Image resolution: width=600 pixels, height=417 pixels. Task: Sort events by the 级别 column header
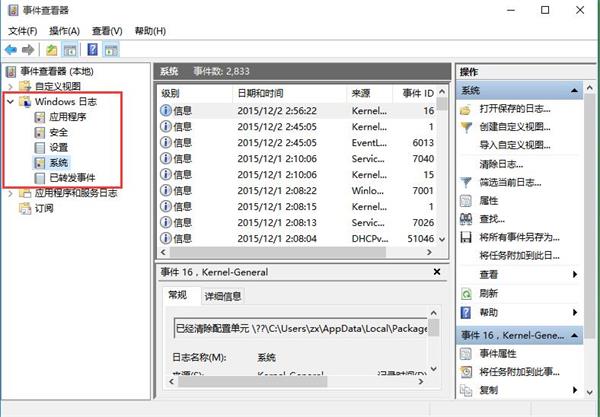[195, 93]
